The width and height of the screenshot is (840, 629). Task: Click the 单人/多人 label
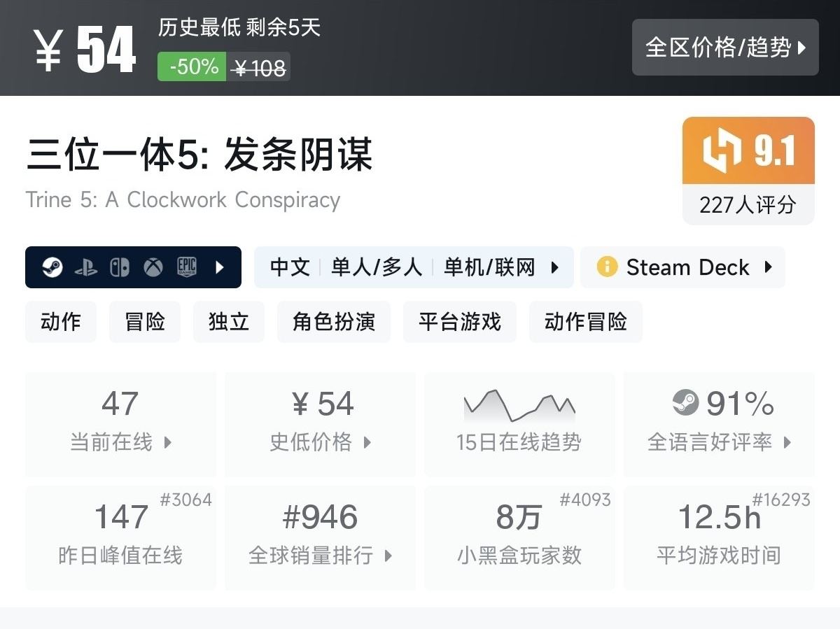pos(377,267)
